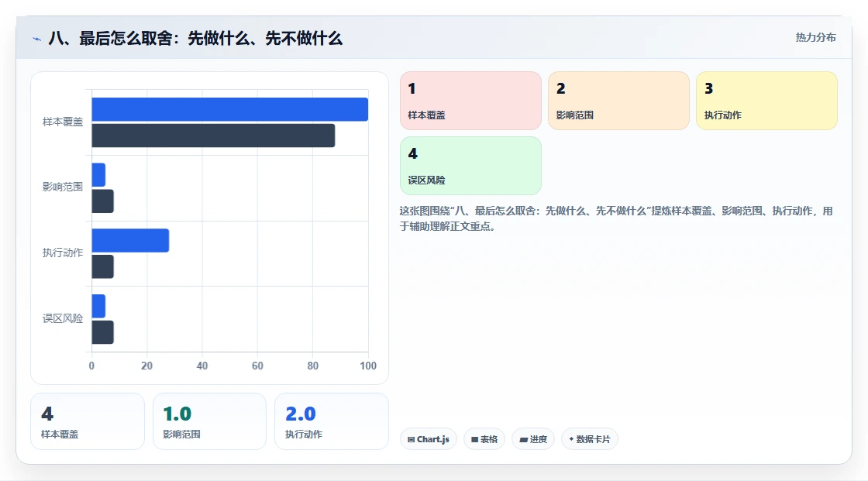Open the green card numbered 4 误区风险
The image size is (868, 481).
(470, 166)
